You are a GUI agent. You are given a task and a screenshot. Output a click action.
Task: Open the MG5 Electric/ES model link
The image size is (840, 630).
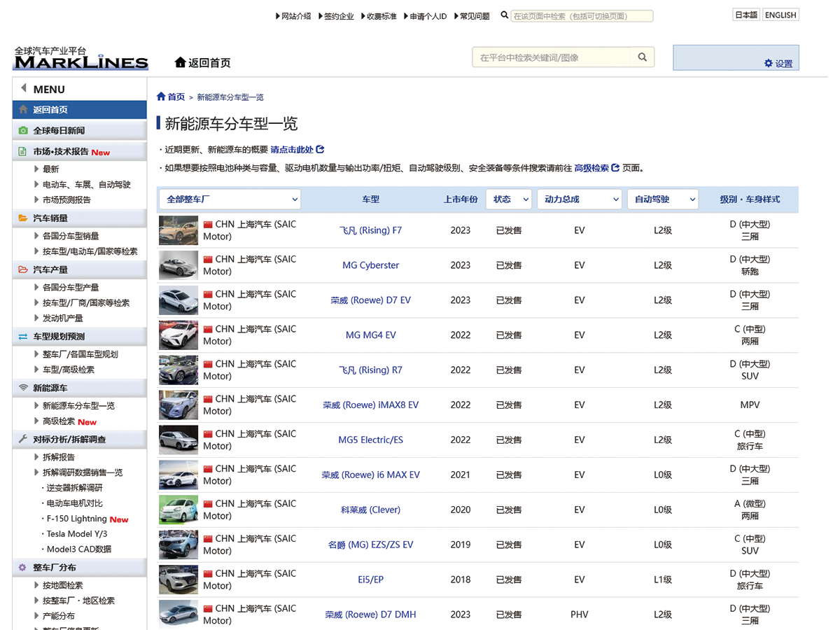pyautogui.click(x=371, y=440)
